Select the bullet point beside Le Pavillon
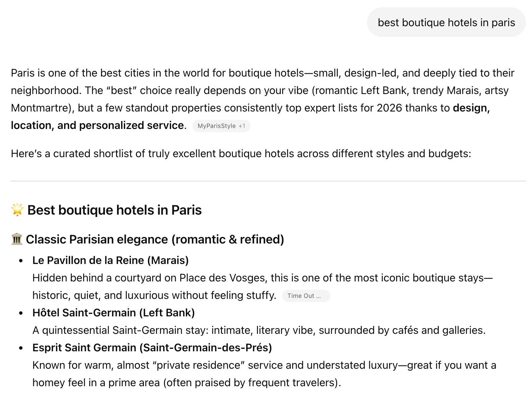The width and height of the screenshot is (532, 401). click(x=21, y=260)
